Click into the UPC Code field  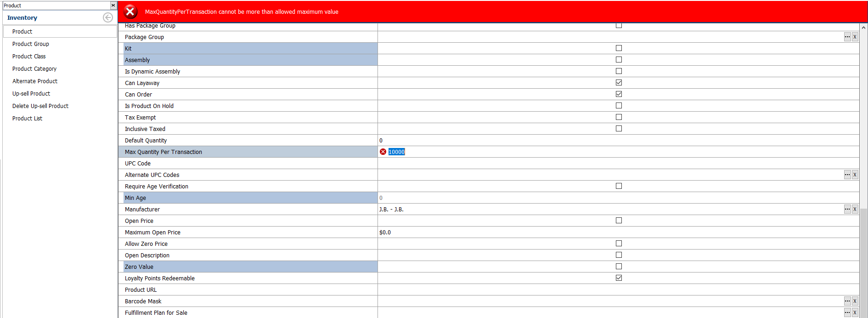pos(618,163)
